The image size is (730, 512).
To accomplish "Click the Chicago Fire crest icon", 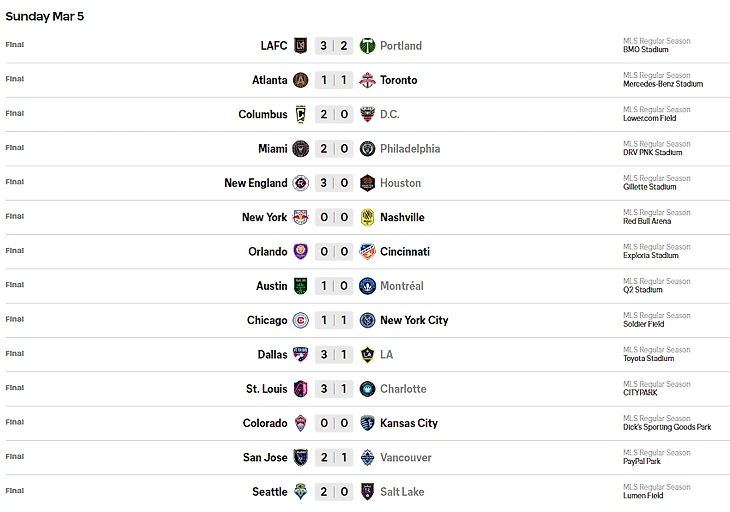I will [300, 320].
